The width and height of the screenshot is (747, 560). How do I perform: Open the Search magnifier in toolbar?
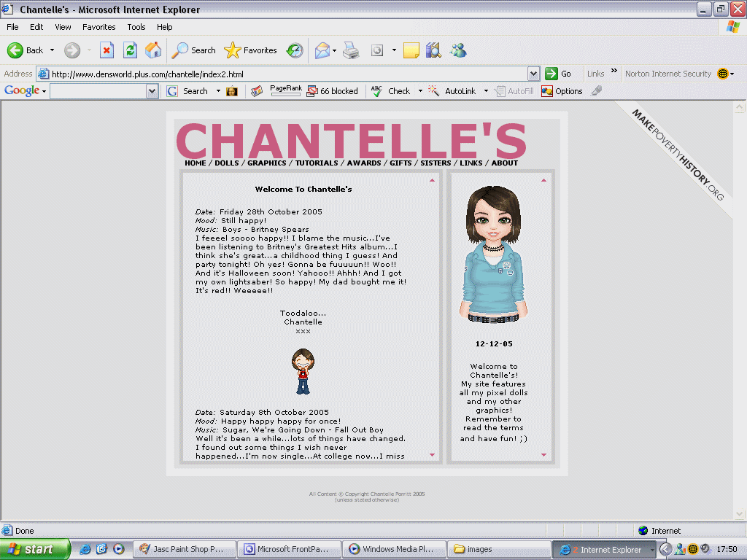tap(193, 50)
